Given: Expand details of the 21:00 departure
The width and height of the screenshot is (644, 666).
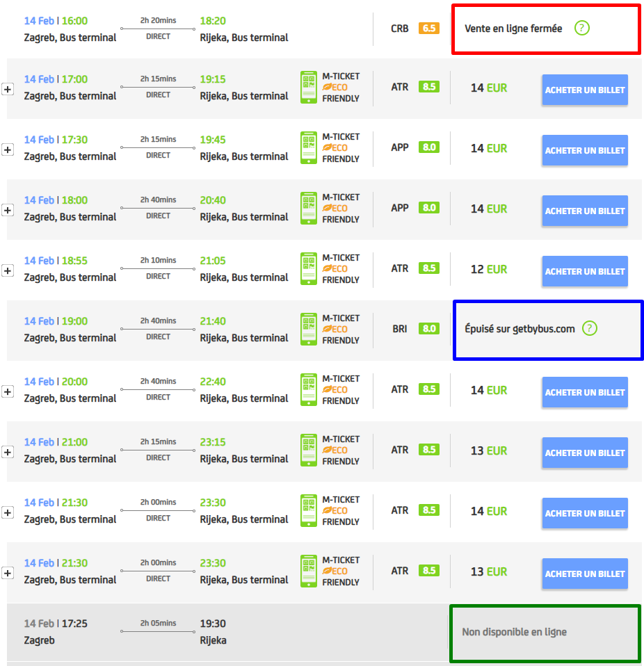Looking at the screenshot, I should pyautogui.click(x=8, y=452).
